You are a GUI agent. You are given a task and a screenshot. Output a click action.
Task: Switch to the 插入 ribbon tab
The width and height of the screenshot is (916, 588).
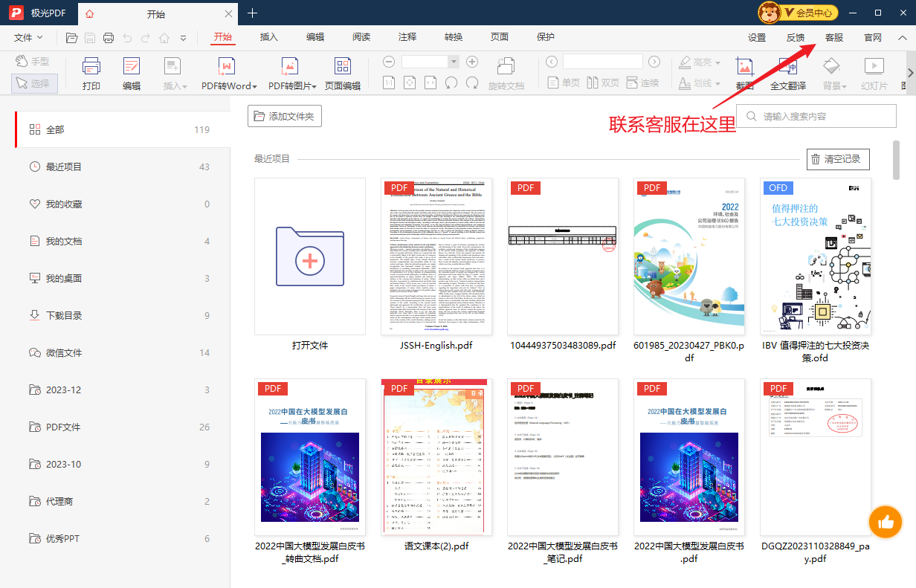[x=268, y=38]
